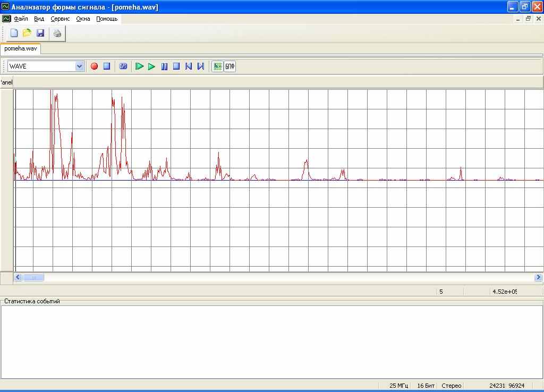The height and width of the screenshot is (392, 544).
Task: Click the plain green play triangle
Action: tap(151, 66)
